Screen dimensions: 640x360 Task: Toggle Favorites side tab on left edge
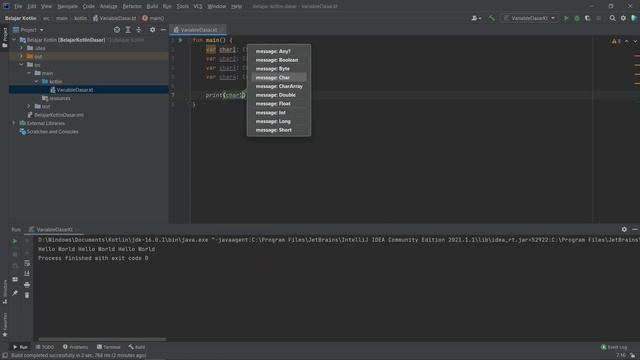tap(4, 325)
